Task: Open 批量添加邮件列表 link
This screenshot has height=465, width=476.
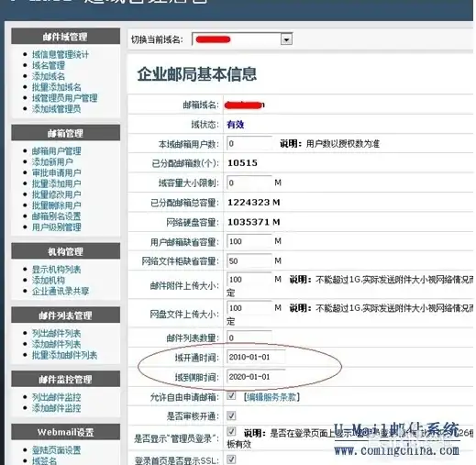Action: 64,355
